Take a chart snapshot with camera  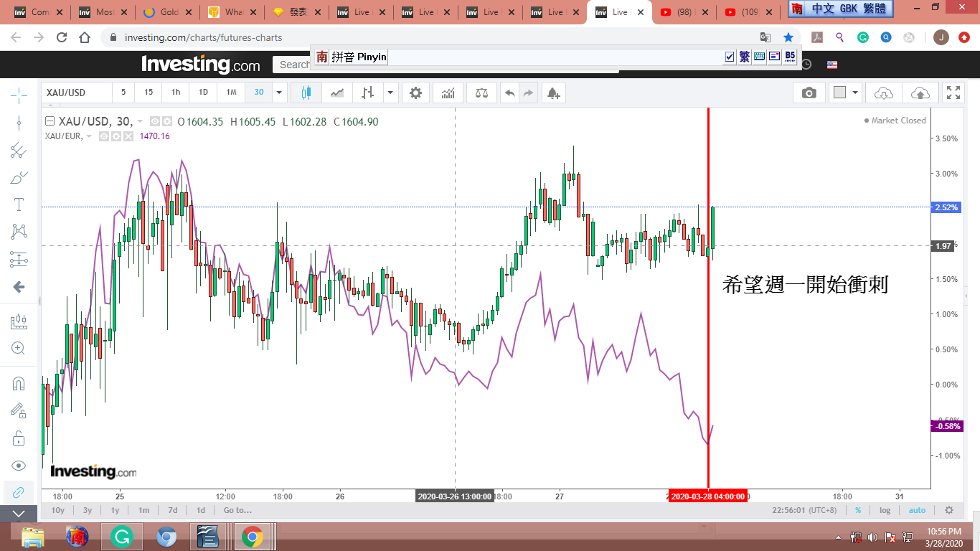pyautogui.click(x=809, y=93)
